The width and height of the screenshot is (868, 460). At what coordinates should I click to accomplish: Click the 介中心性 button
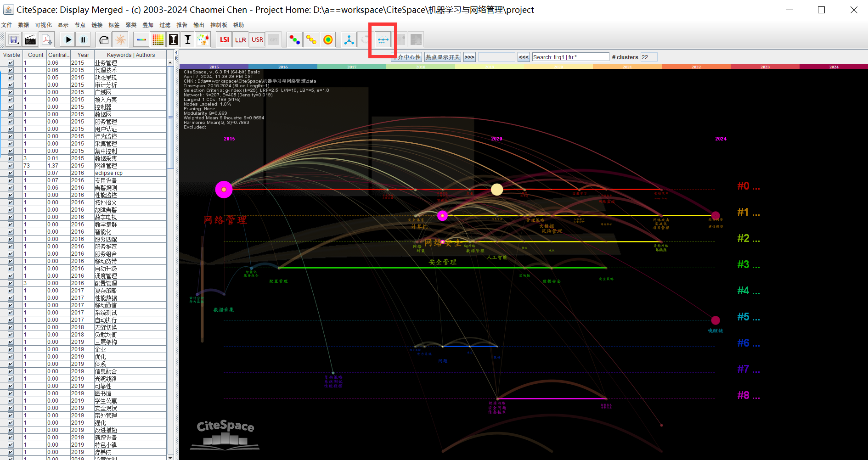coord(406,57)
